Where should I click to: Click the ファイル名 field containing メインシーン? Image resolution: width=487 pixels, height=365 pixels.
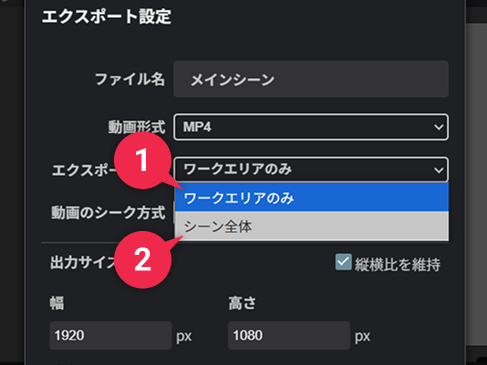click(x=311, y=79)
